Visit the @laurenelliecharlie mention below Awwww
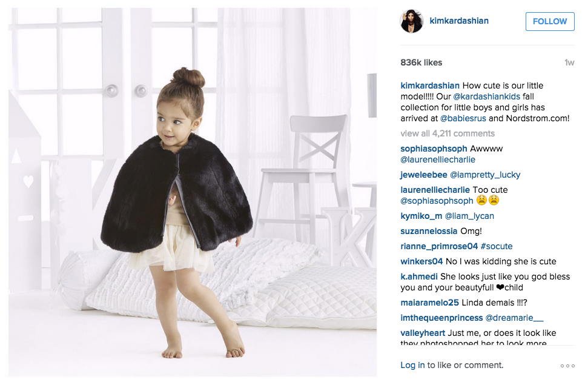Screen dimensions: 588x385 click(438, 159)
